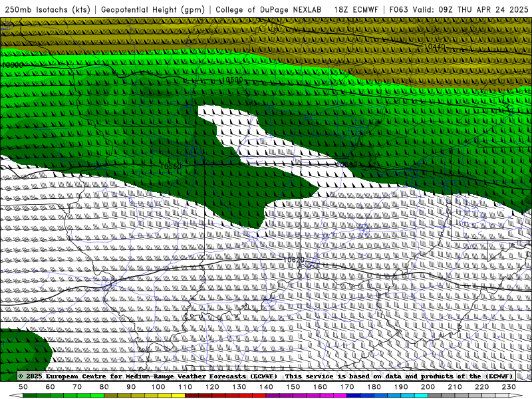Image resolution: width=532 pixels, height=399 pixels.
Task: Click 'College of DuPage NEXLAB' in header
Action: click(269, 9)
